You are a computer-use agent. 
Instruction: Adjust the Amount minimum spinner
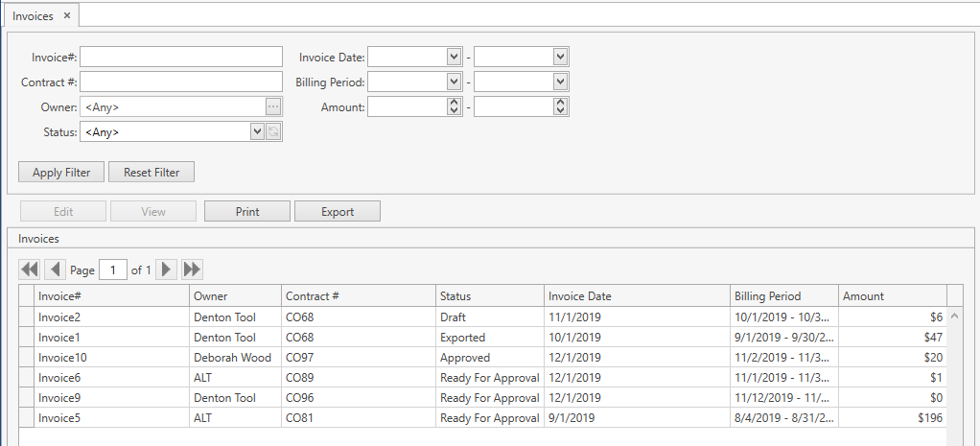455,107
